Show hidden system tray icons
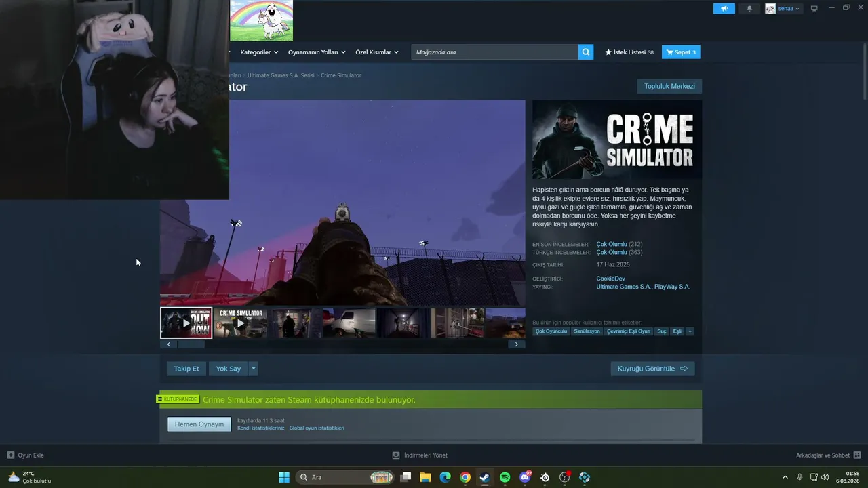868x488 pixels. pyautogui.click(x=785, y=477)
